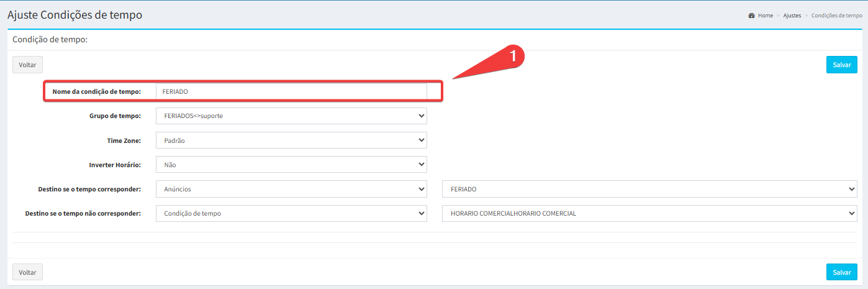
Task: Go to the Ajustes breadcrumb
Action: click(792, 16)
